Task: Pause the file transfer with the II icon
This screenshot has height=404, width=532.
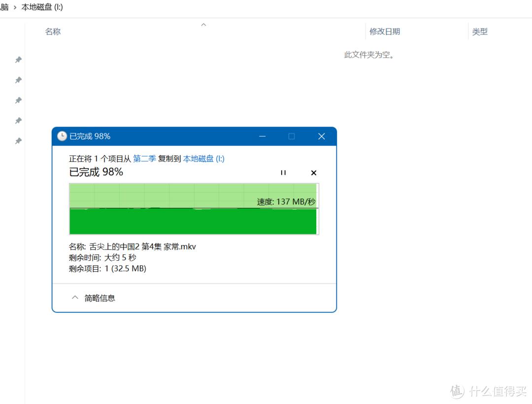Action: point(283,173)
